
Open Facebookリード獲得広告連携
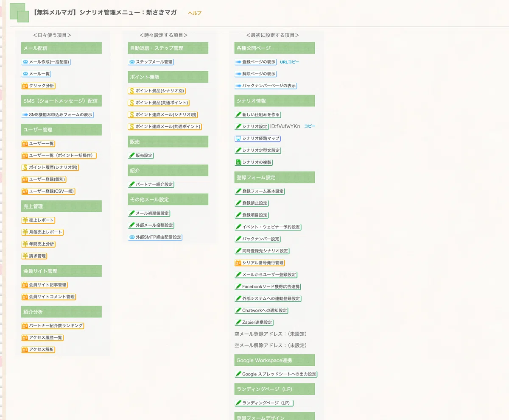268,286
